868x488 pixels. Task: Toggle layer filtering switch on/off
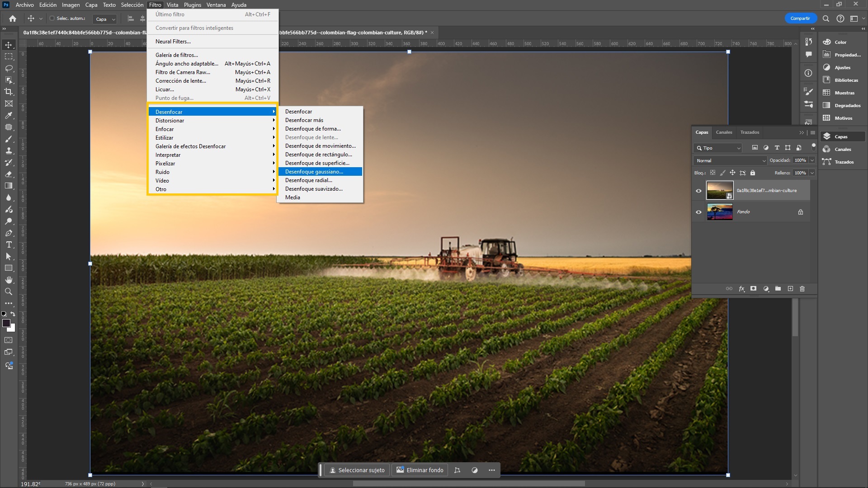[x=813, y=146]
